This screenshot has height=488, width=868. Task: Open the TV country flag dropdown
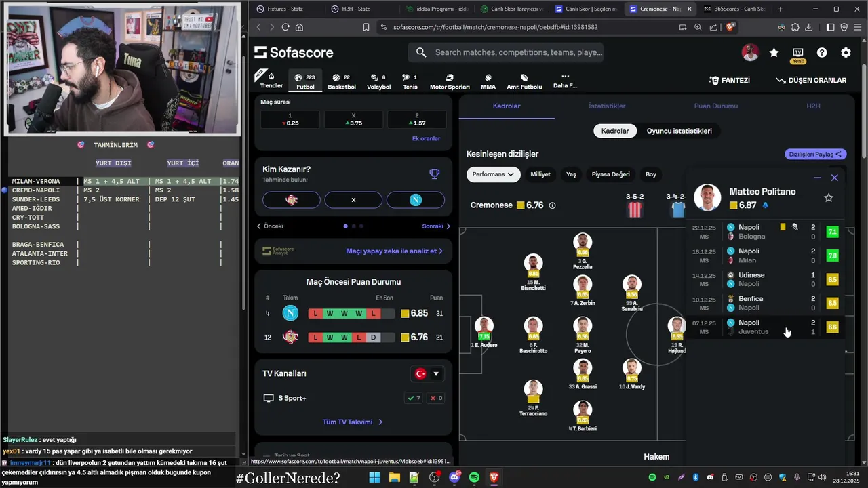(x=427, y=373)
